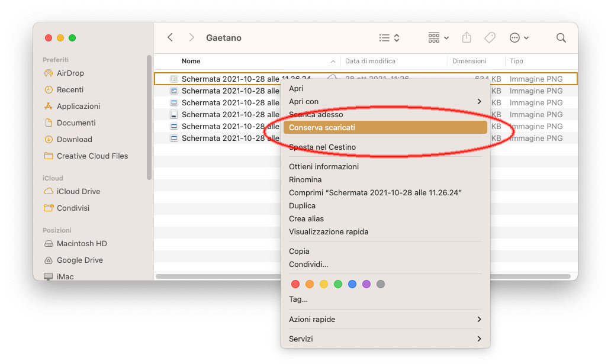The height and width of the screenshot is (364, 611).
Task: Open iCloud Drive in sidebar
Action: (x=72, y=191)
